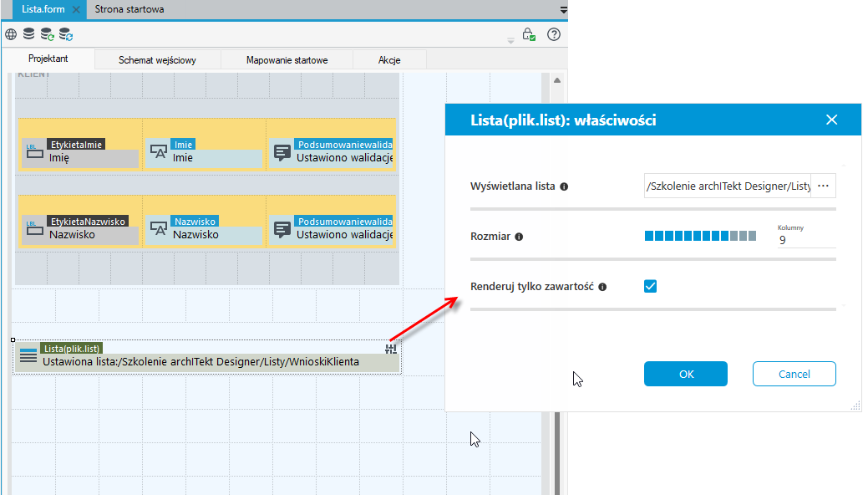Open help via the question mark icon

(554, 34)
